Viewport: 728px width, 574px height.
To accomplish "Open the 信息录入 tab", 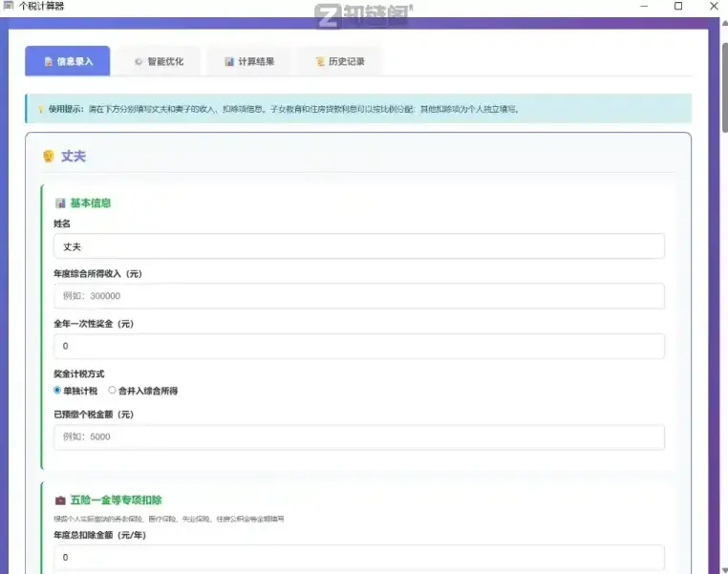I will coord(68,61).
